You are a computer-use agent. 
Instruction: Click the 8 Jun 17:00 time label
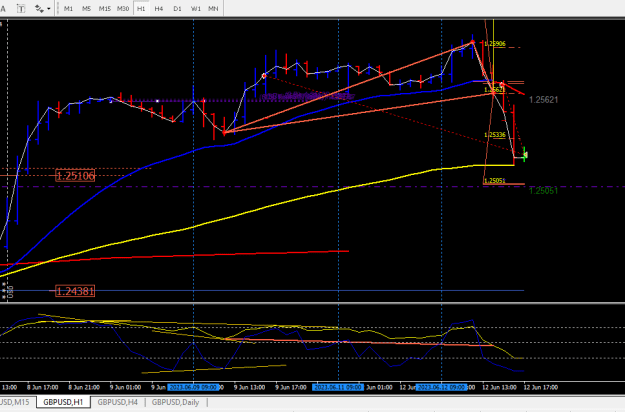43,387
